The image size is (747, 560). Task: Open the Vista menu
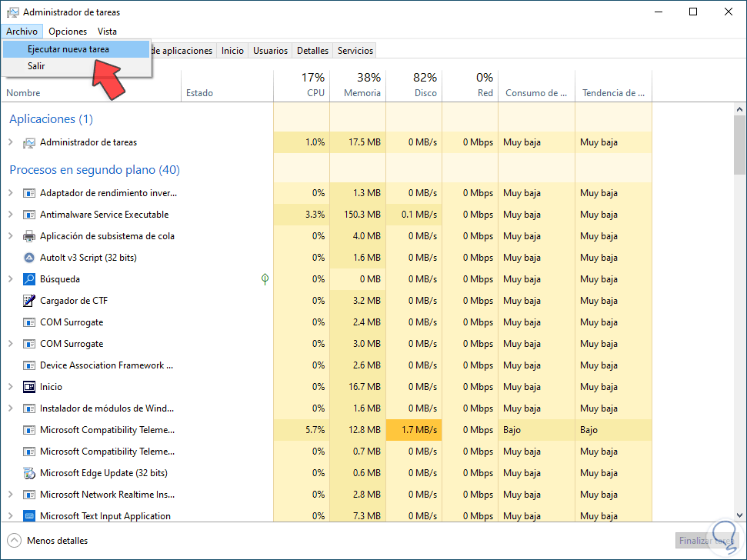point(107,32)
